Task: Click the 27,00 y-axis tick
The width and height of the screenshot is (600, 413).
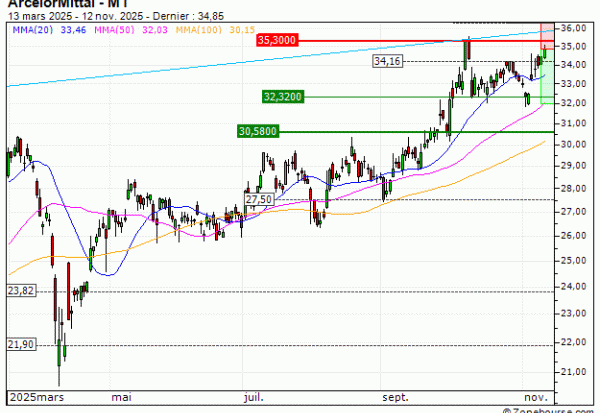Action: pos(574,212)
